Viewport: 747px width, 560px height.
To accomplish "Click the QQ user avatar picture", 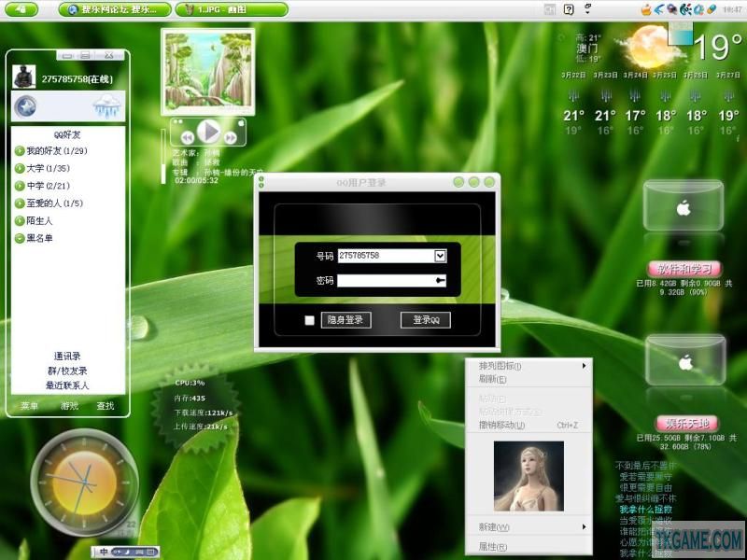I will tap(24, 77).
